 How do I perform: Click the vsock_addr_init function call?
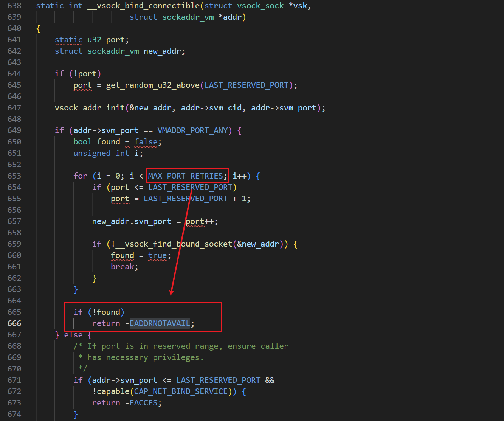click(90, 108)
